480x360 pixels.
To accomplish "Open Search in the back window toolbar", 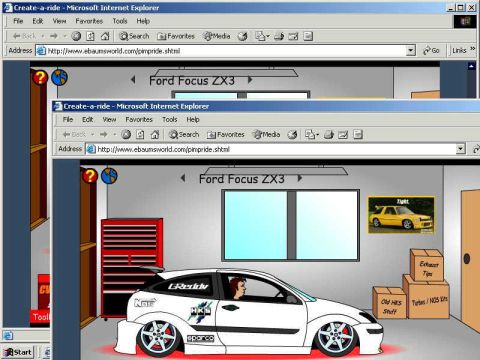I will point(134,36).
